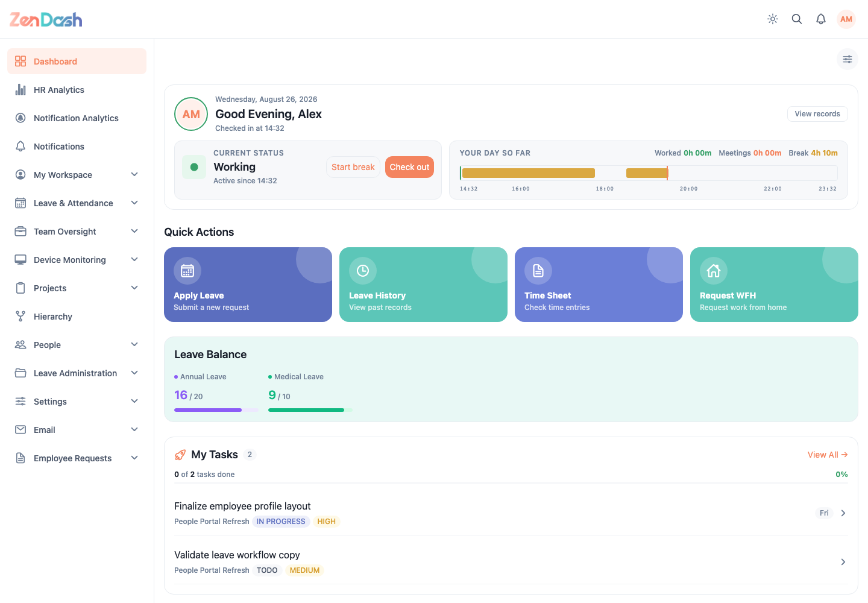Click the Time Sheet document icon
Screen dimensions: 868x603
coord(538,271)
